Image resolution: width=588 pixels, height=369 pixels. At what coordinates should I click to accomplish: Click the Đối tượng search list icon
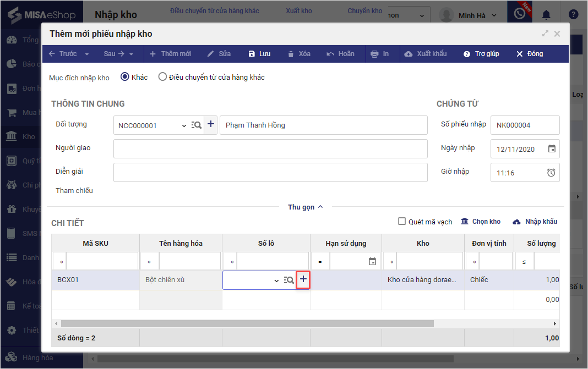coord(197,125)
